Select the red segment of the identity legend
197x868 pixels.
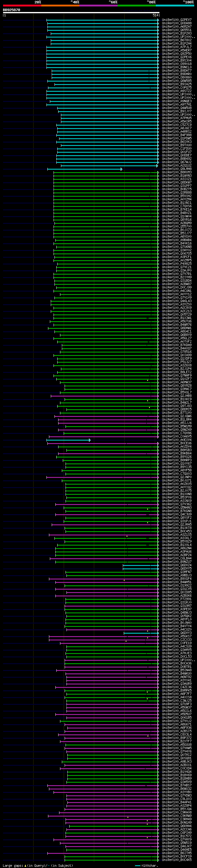pyautogui.click(x=22, y=6)
